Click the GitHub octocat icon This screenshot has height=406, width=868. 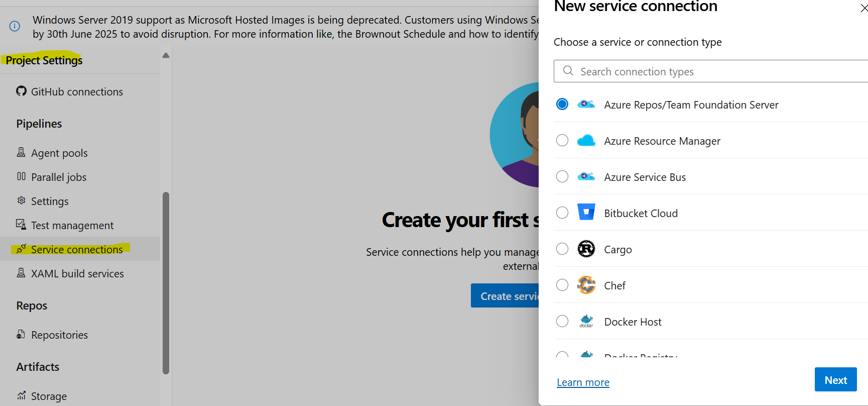[x=21, y=91]
